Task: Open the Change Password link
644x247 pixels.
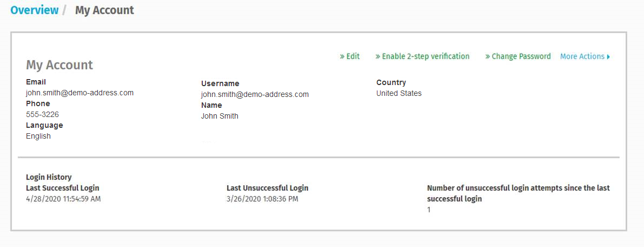Action: (521, 56)
